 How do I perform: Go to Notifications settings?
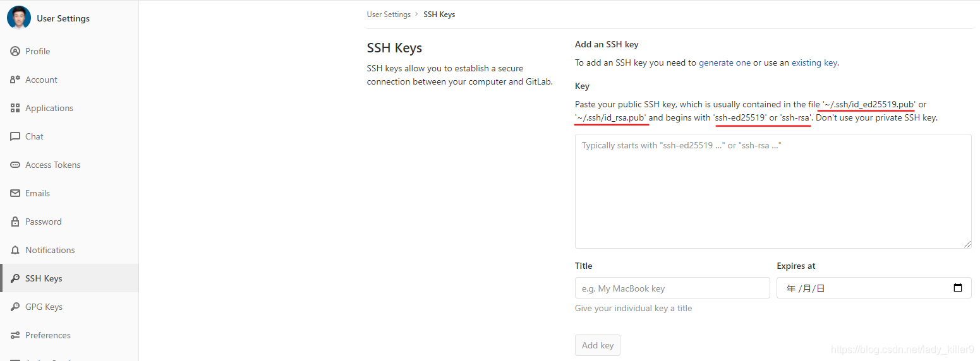click(x=70, y=250)
